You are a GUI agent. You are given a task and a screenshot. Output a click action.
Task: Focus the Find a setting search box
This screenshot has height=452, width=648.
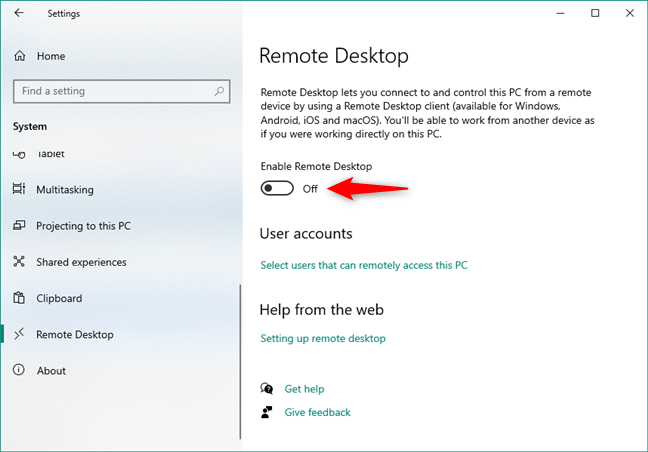(x=122, y=91)
